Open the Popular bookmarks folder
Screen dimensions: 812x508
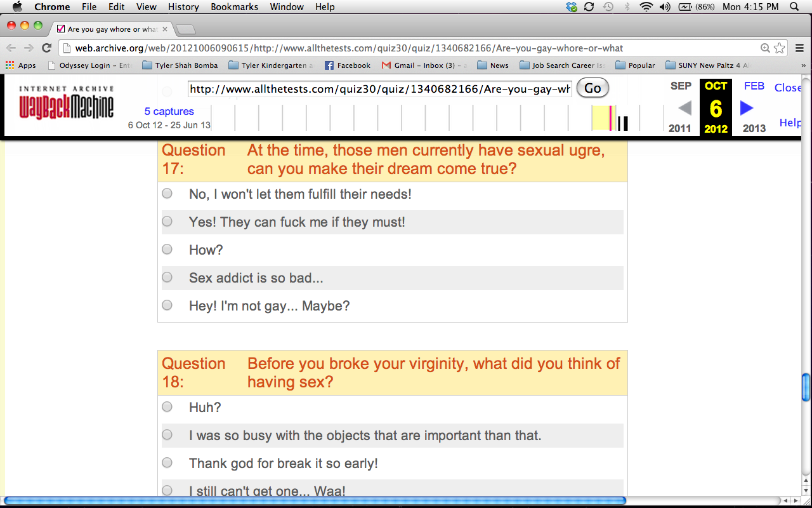tap(635, 65)
